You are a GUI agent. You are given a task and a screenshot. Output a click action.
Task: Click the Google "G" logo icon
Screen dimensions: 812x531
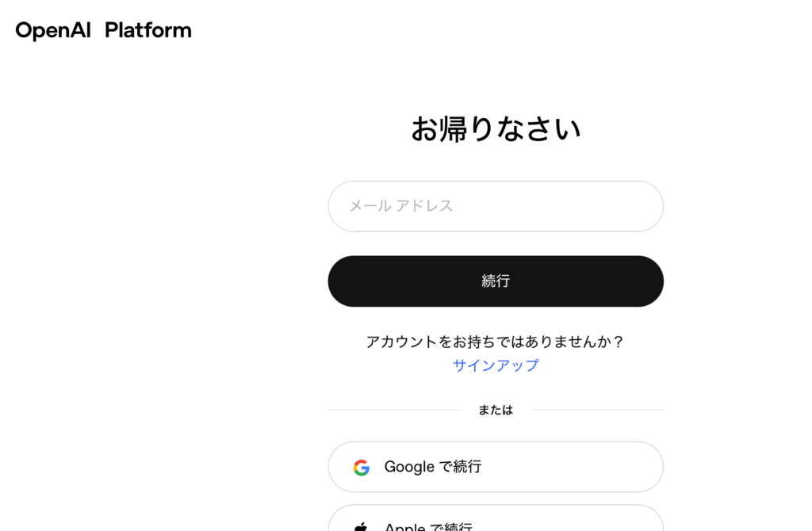pyautogui.click(x=362, y=468)
